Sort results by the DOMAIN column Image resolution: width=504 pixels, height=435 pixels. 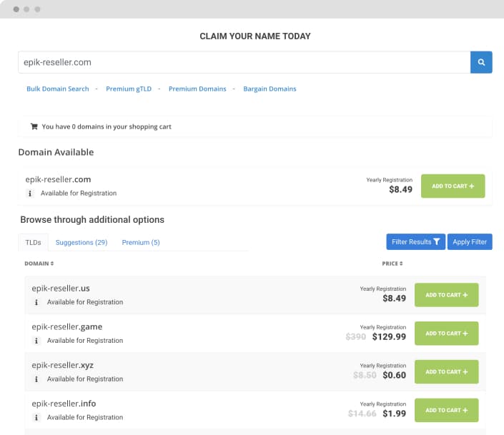click(39, 264)
